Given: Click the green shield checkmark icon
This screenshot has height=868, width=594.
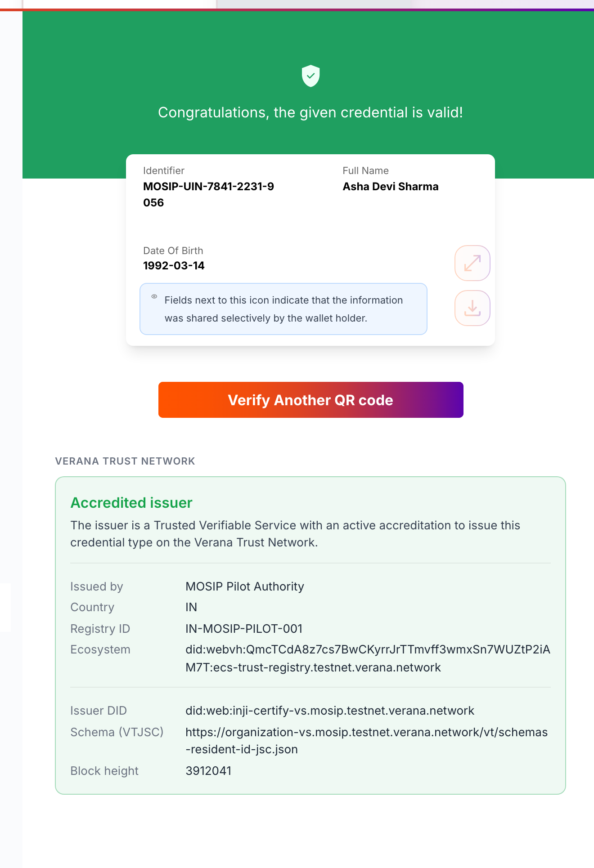Looking at the screenshot, I should [x=310, y=76].
